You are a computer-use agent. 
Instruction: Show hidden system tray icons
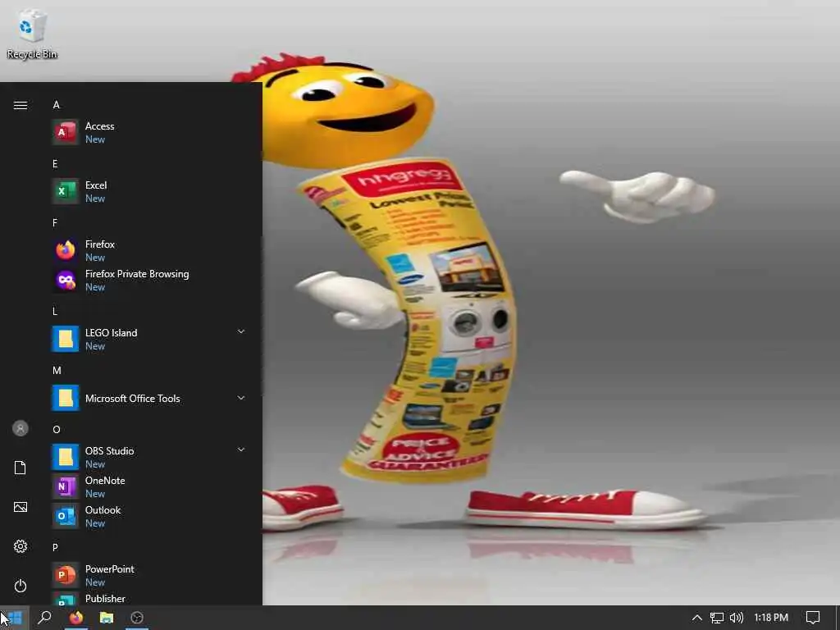(696, 618)
